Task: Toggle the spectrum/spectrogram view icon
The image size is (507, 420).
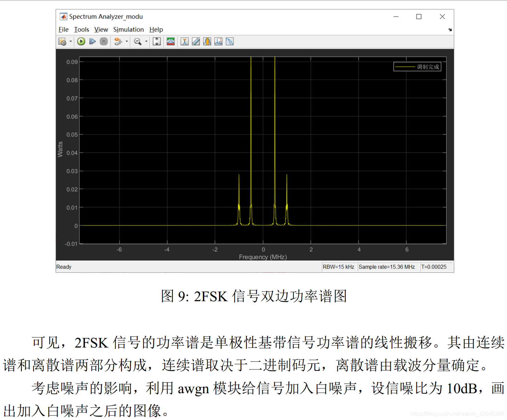Action: (171, 42)
